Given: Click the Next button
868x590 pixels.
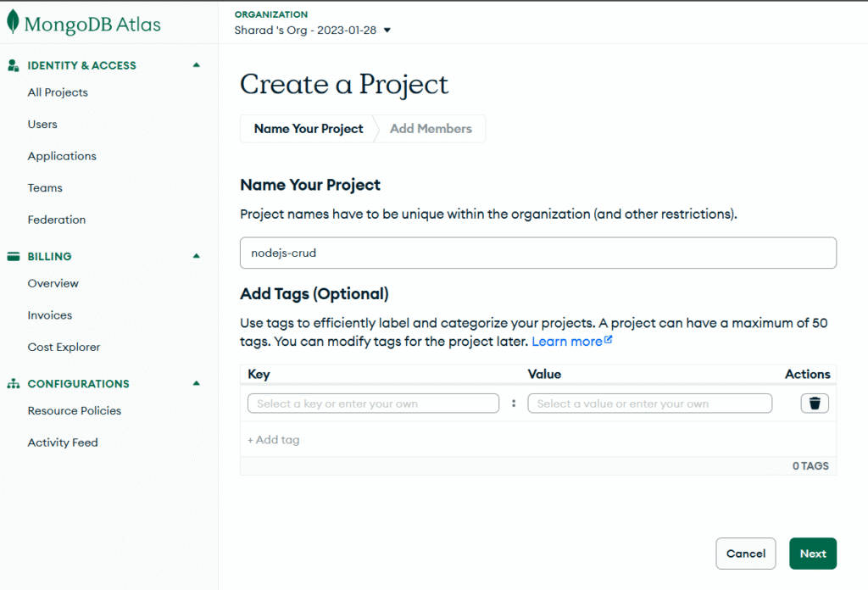Looking at the screenshot, I should tap(812, 553).
